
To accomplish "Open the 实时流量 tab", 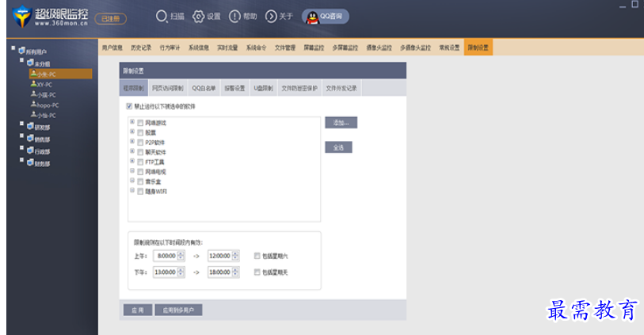I will 227,48.
